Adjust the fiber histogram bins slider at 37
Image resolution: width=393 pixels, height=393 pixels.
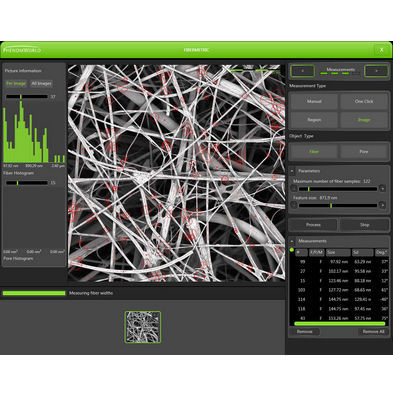point(27,97)
